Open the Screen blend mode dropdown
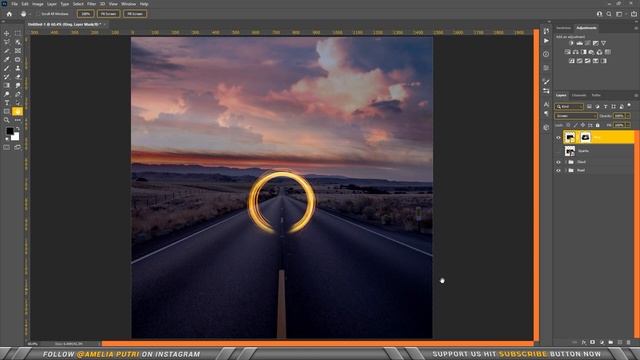Screen dimensions: 640x360 pyautogui.click(x=576, y=116)
